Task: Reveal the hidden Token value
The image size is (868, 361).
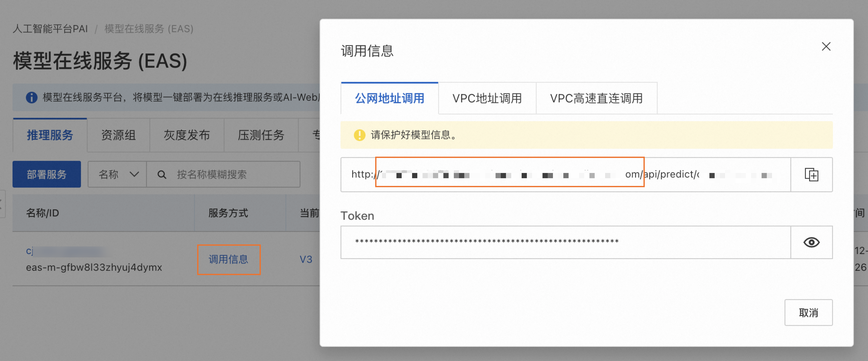Action: coord(811,242)
